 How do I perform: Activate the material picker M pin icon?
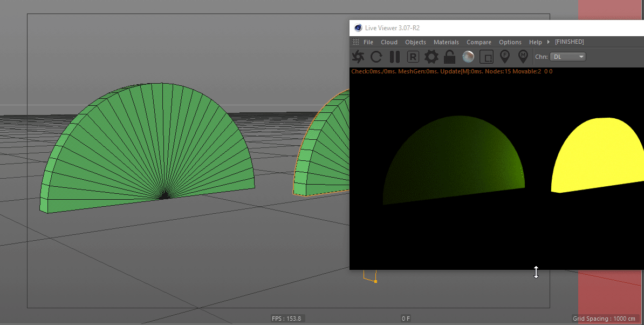523,57
